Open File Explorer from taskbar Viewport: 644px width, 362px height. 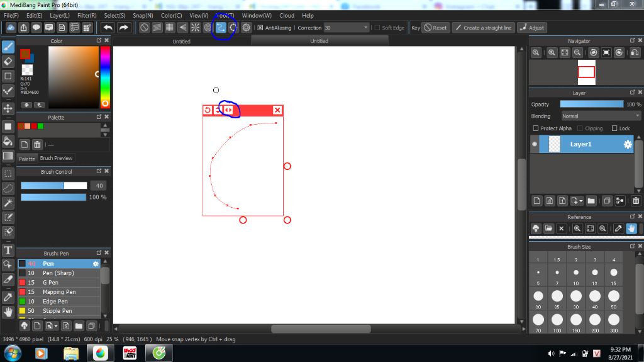click(x=71, y=353)
